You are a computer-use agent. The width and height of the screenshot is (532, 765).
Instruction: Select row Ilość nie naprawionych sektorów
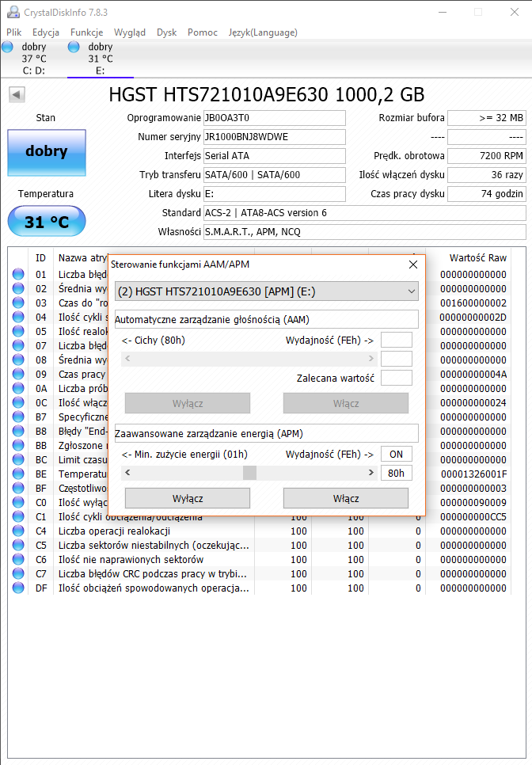coord(260,560)
